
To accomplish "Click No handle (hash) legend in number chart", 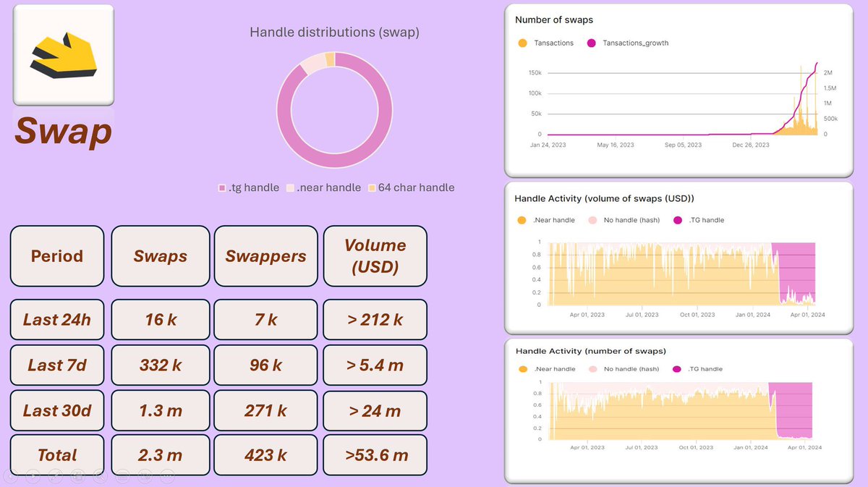I will pos(624,369).
